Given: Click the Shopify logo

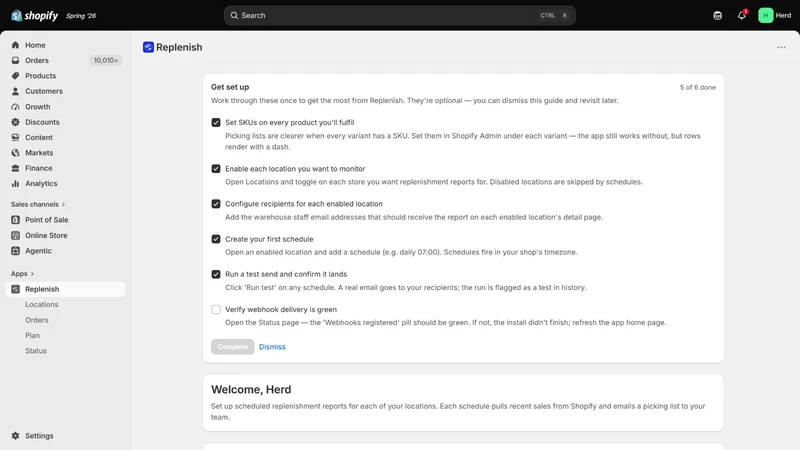Looking at the screenshot, I should click(x=35, y=16).
